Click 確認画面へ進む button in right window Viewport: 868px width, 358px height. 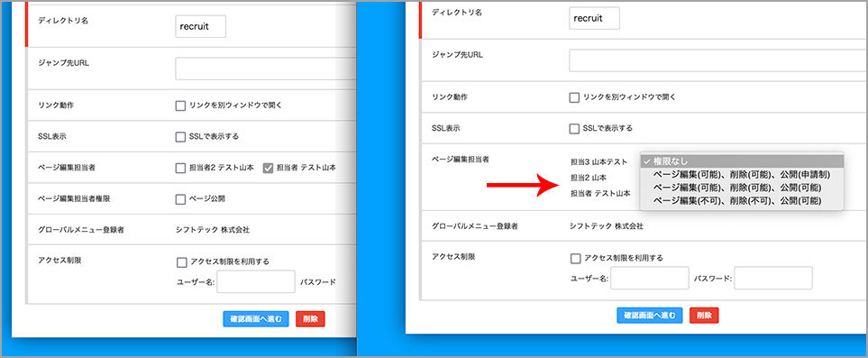650,316
